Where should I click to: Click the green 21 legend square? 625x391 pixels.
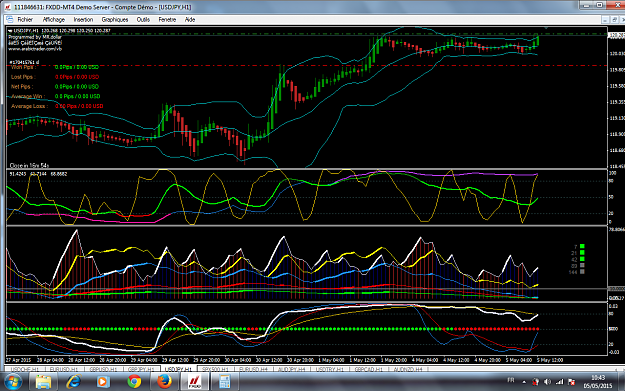[582, 253]
